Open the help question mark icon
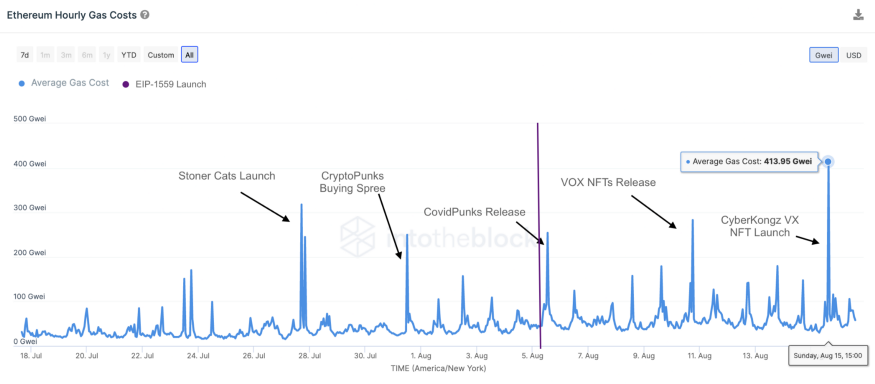This screenshot has height=384, width=875. pos(145,15)
